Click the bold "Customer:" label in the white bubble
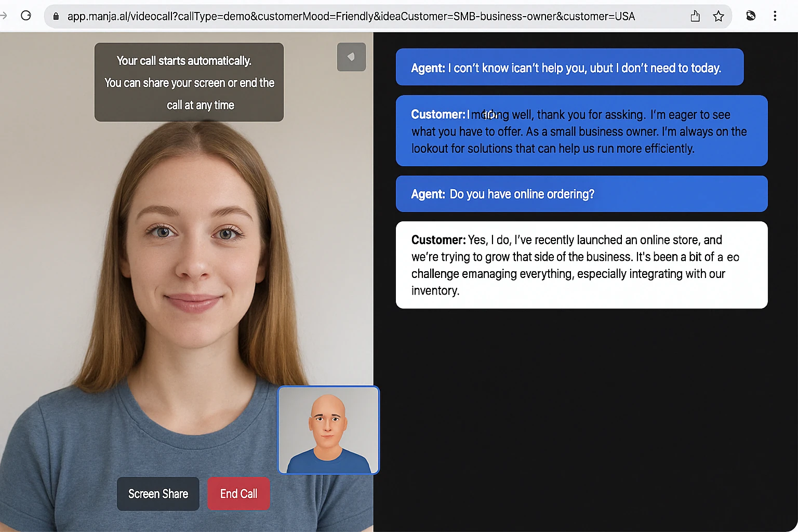 pyautogui.click(x=438, y=240)
